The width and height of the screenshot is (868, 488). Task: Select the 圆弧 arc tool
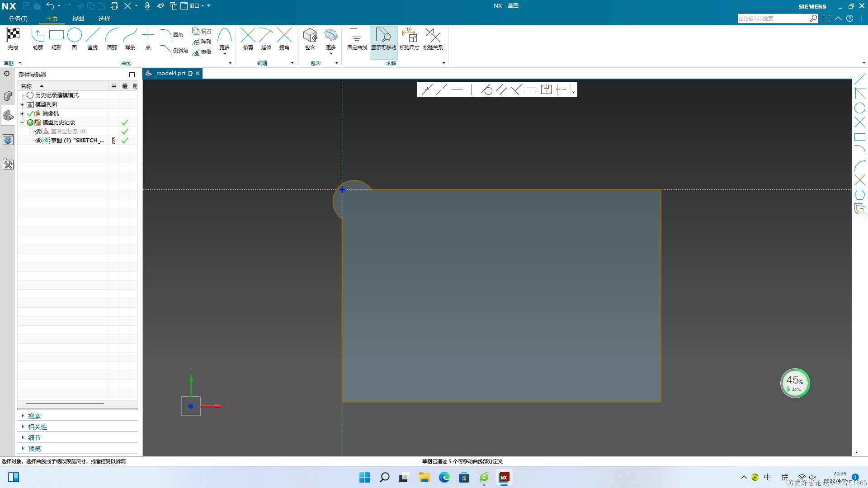(112, 39)
